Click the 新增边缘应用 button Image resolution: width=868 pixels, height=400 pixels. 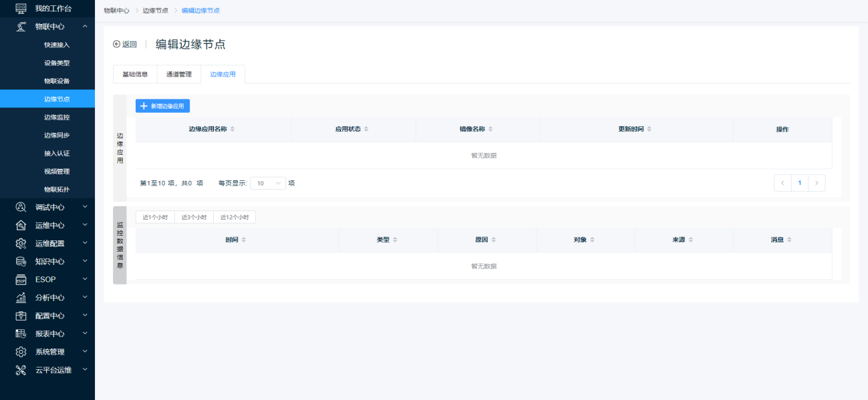point(162,106)
